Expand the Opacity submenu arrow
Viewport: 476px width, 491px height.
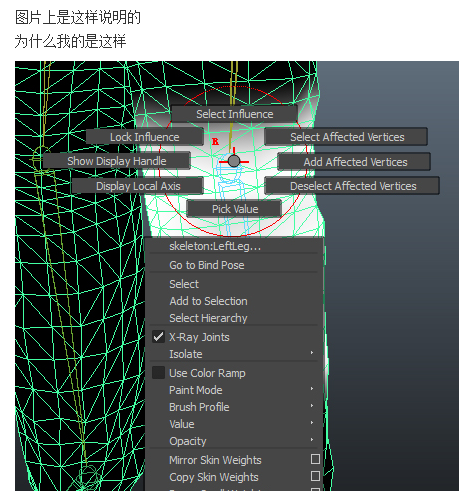(312, 440)
